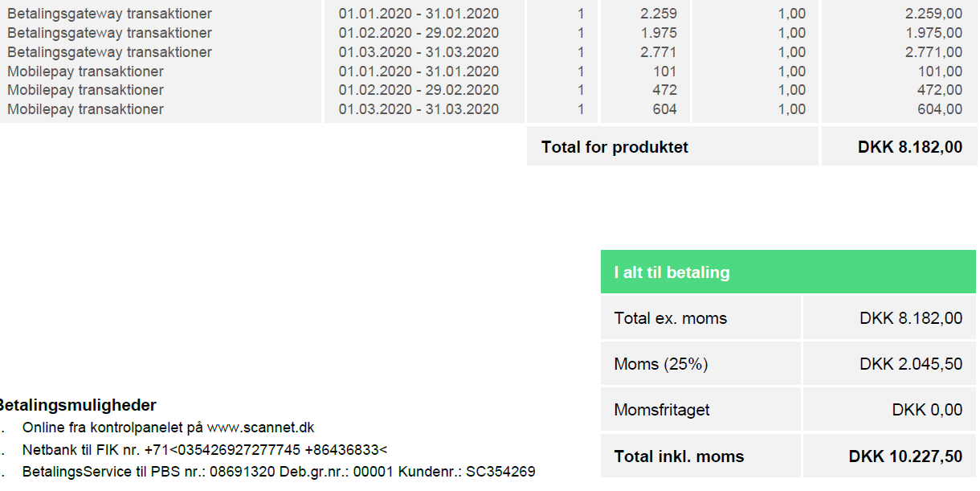980x491 pixels.
Task: Click the BetalingsService PBS number line
Action: (x=279, y=472)
